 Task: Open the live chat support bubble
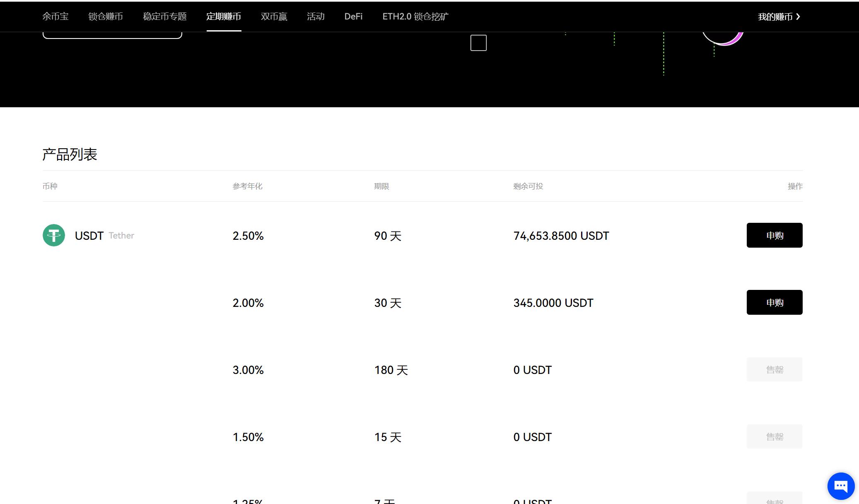(841, 486)
